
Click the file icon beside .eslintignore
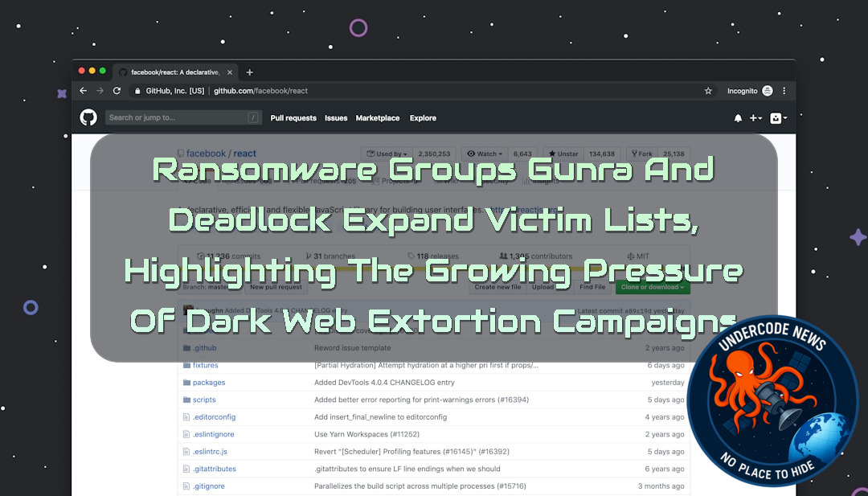(x=186, y=435)
